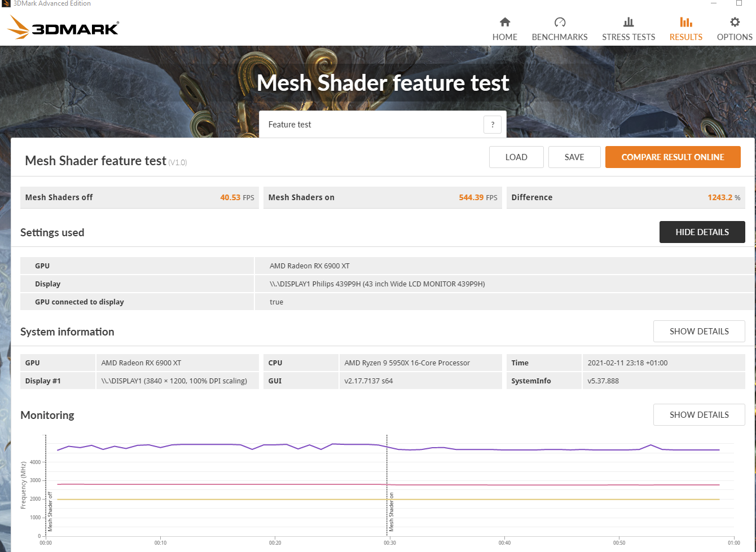Click the Results orange bars icon

click(686, 22)
